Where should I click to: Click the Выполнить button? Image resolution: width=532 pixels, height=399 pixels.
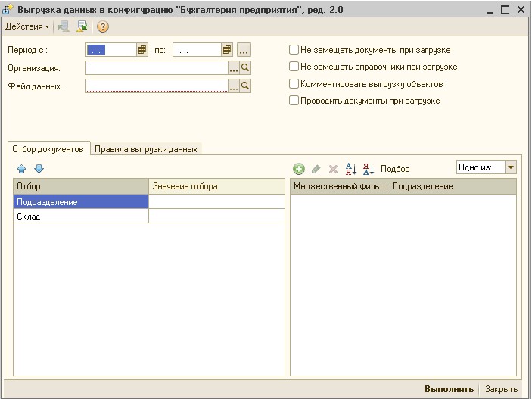click(x=449, y=389)
